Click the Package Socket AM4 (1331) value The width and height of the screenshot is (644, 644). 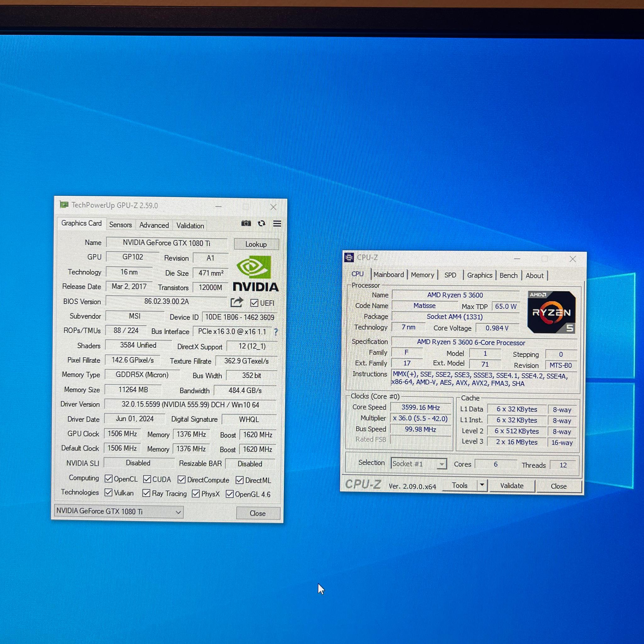[x=455, y=317]
